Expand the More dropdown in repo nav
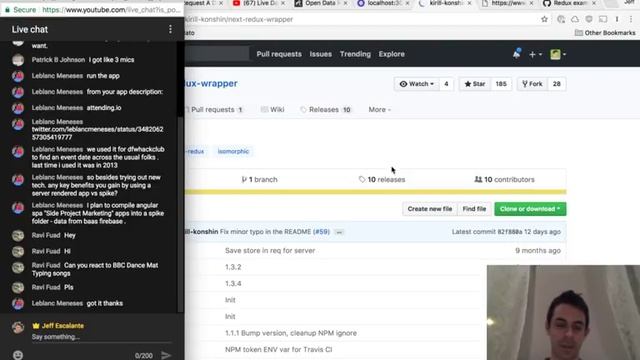 pos(380,109)
